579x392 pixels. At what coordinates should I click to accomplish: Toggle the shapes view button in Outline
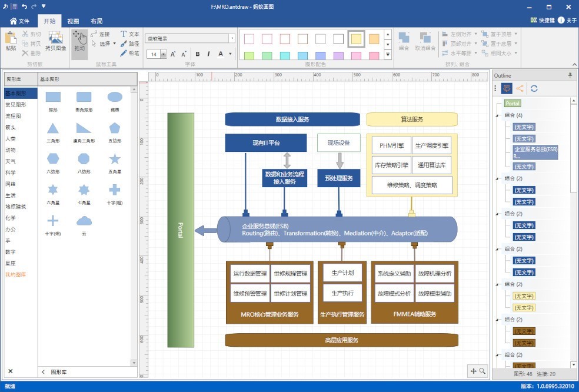click(x=506, y=88)
